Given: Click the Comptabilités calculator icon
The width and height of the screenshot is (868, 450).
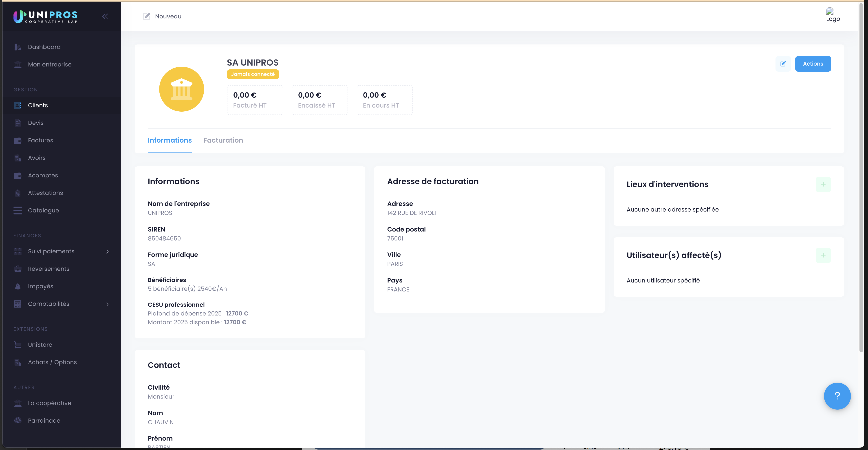Looking at the screenshot, I should pos(18,304).
